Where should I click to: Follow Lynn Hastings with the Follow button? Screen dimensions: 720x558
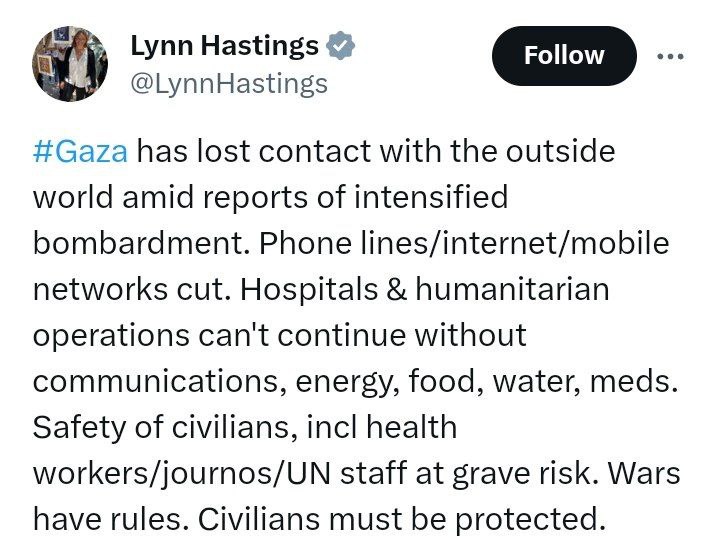564,56
